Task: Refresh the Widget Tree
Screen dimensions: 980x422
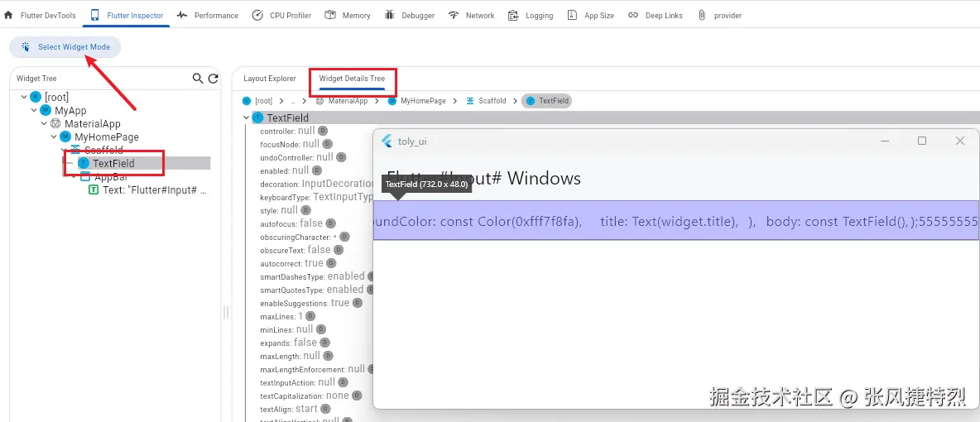Action: (x=213, y=78)
